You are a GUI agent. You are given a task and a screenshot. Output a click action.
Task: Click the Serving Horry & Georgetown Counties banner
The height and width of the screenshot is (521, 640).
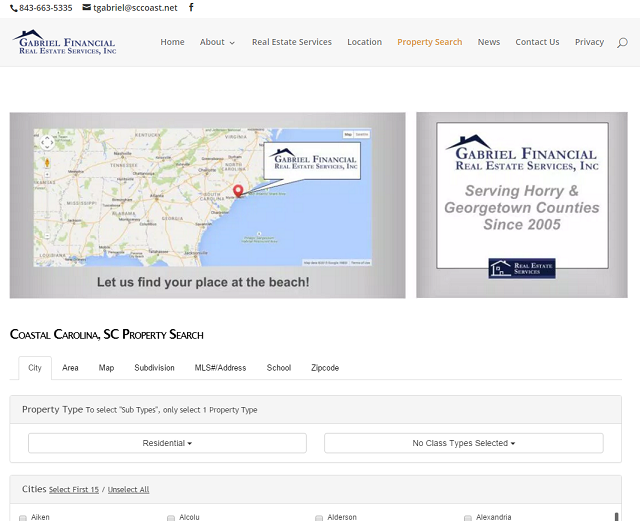tap(522, 205)
